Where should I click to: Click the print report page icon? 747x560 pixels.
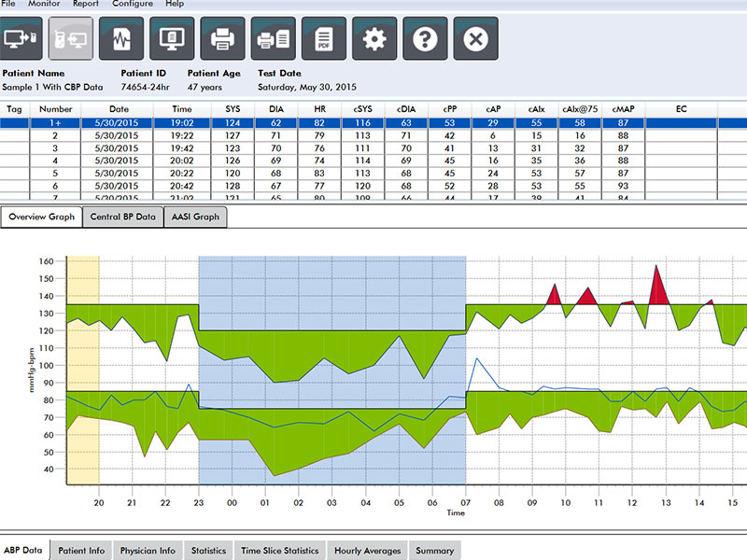274,38
